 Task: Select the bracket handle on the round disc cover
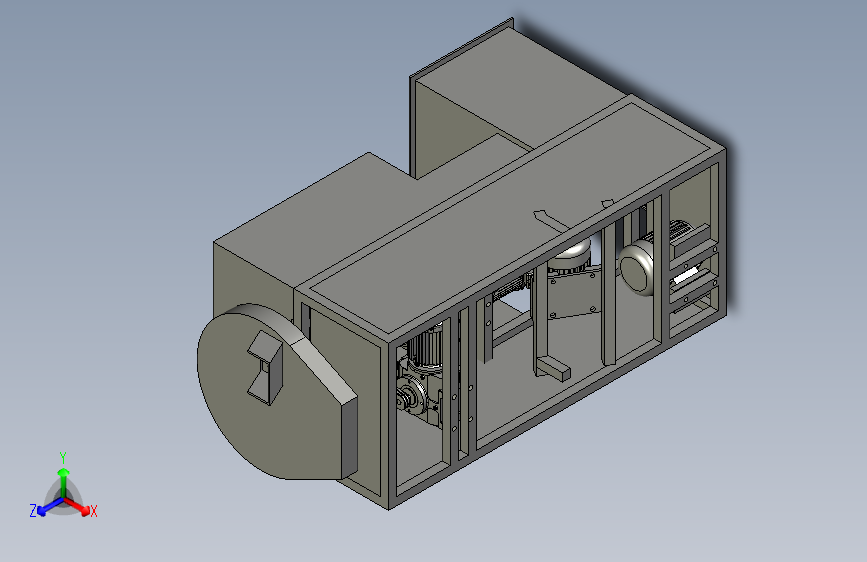tap(266, 367)
